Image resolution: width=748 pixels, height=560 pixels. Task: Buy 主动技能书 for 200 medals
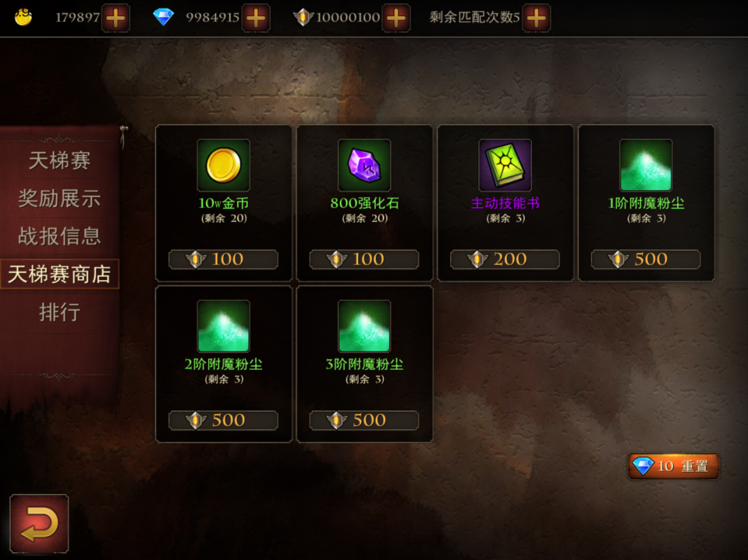click(x=506, y=259)
